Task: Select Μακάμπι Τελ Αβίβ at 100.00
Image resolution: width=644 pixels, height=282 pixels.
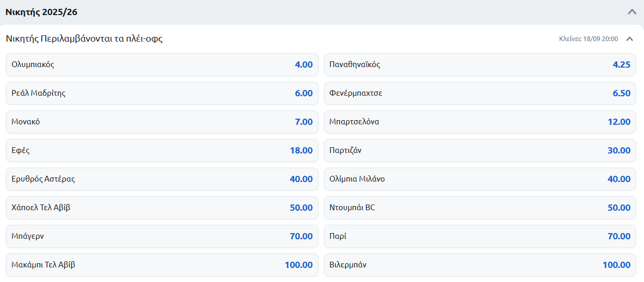Action: (162, 265)
